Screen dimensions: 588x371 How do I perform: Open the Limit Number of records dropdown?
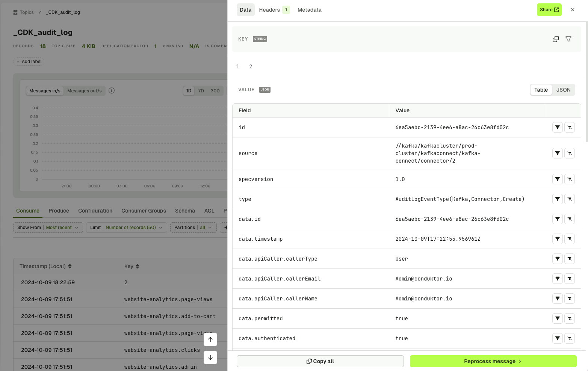tap(127, 228)
